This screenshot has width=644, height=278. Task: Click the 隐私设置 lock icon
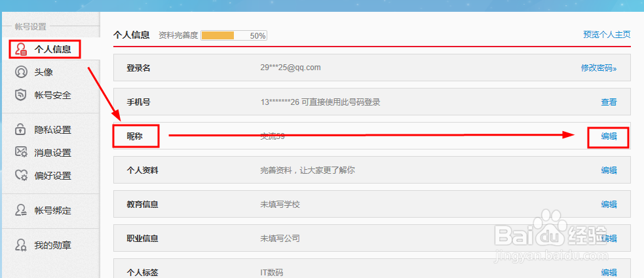click(20, 130)
